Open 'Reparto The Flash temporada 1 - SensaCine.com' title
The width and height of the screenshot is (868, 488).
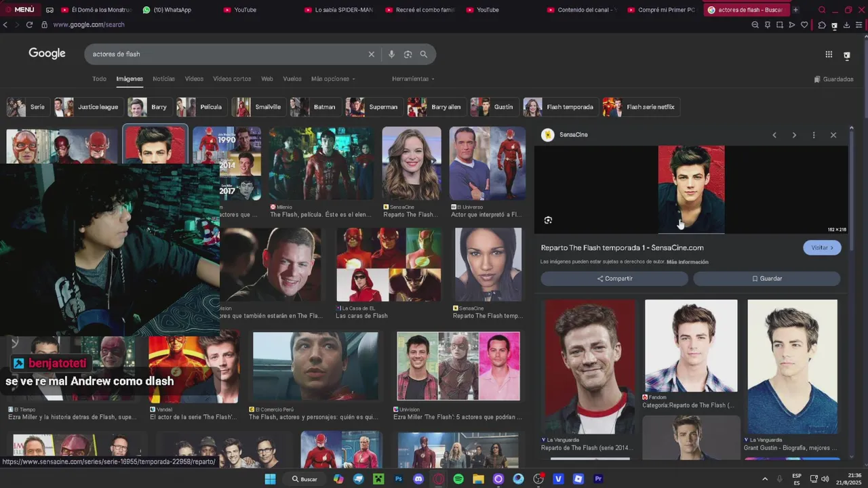[622, 247]
